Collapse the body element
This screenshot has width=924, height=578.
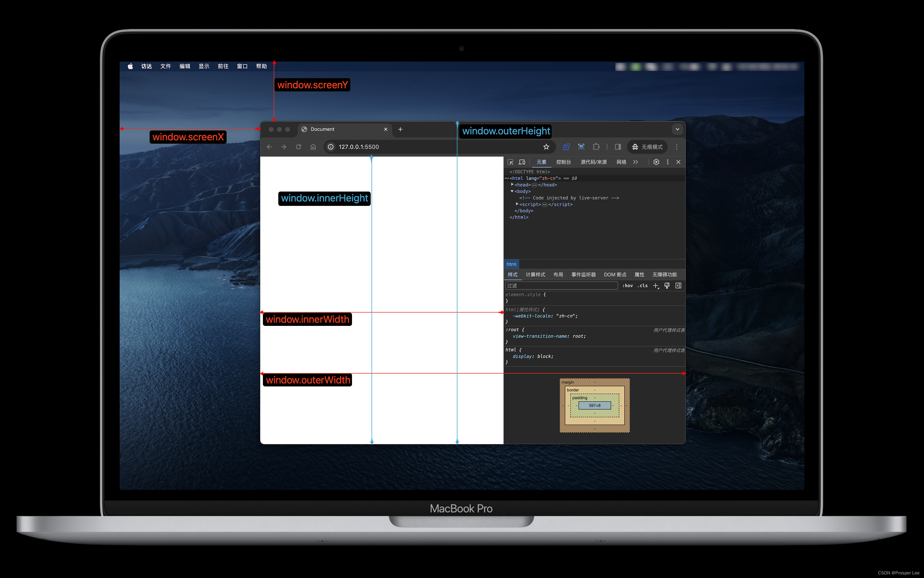[512, 191]
